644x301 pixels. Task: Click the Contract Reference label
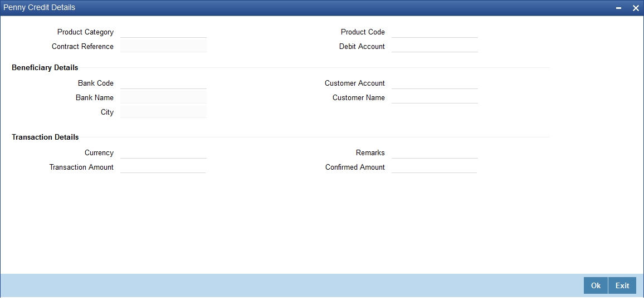[82, 46]
